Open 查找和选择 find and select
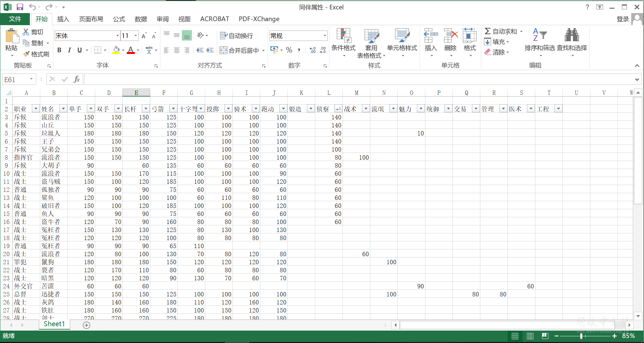Viewport: 644px width, 343px height. coord(572,43)
